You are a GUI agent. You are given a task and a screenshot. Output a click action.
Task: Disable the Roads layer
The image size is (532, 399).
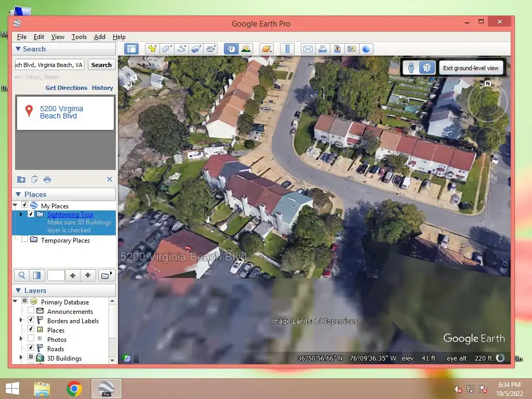[x=31, y=348]
